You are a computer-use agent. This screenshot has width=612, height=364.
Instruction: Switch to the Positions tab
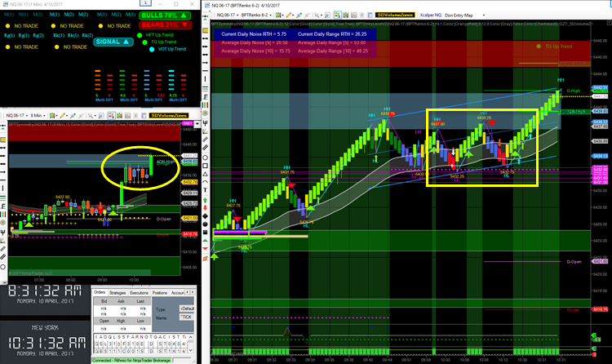(x=160, y=292)
